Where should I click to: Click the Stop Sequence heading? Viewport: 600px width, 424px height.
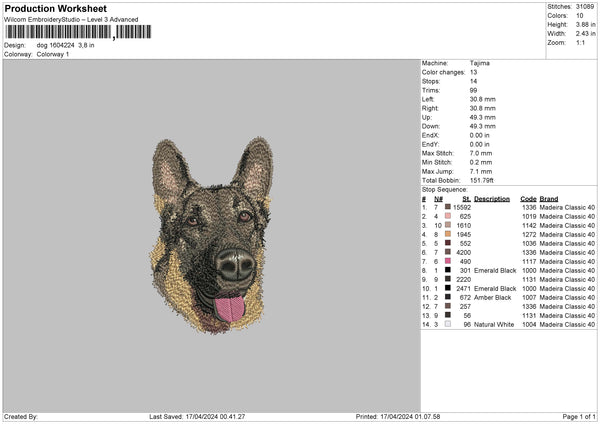tap(444, 188)
